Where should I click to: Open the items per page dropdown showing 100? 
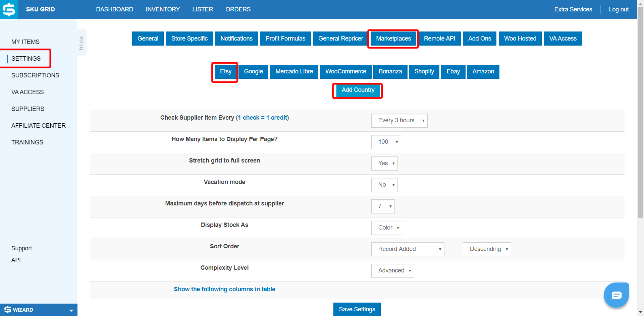coord(386,142)
